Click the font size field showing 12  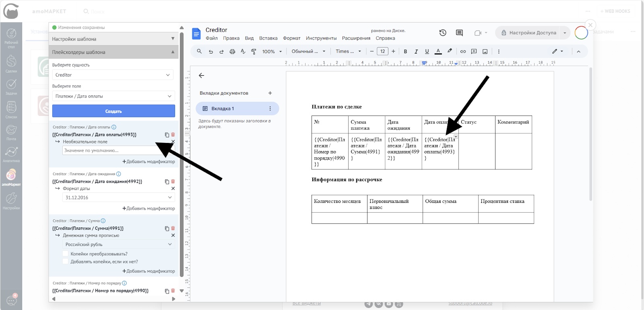(382, 52)
